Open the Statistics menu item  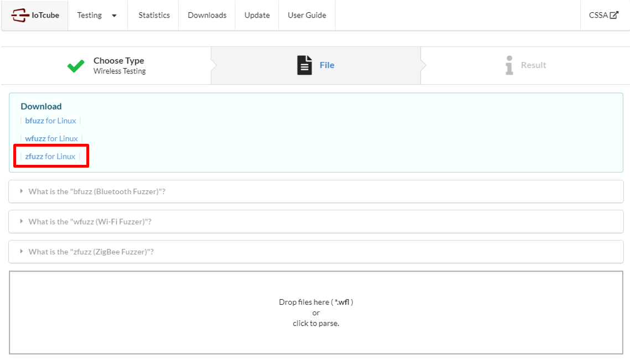click(x=154, y=15)
